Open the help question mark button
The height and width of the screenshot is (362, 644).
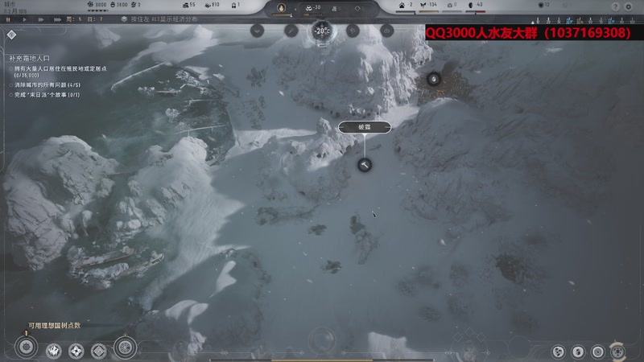(615, 6)
